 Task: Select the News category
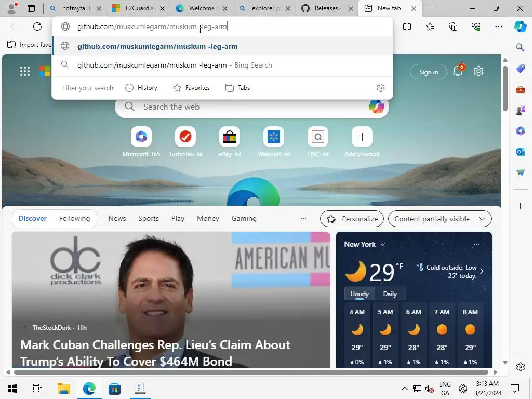pos(117,219)
